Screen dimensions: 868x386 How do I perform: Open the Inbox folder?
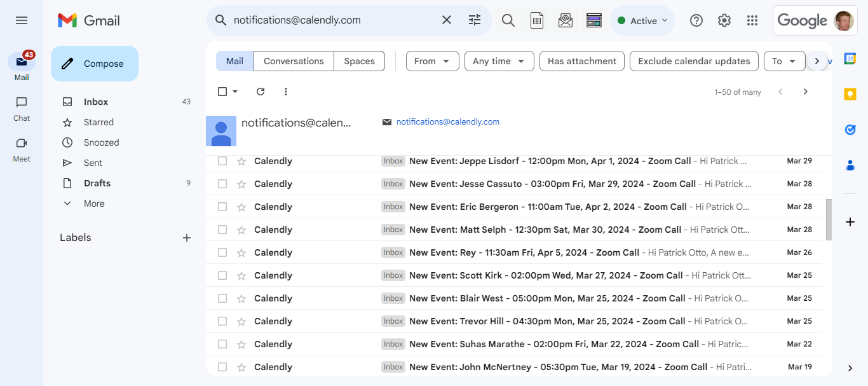(125, 102)
